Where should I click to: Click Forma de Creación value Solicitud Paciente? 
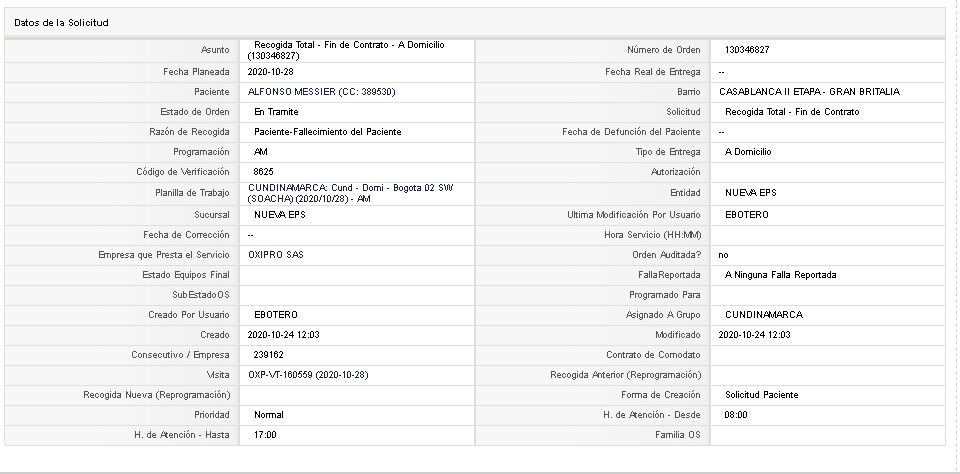[x=762, y=395]
